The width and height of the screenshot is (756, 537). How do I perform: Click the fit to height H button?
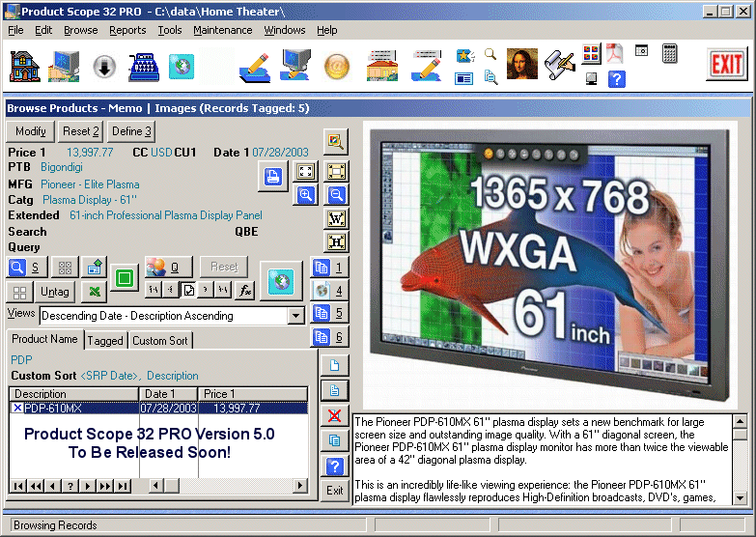click(336, 241)
